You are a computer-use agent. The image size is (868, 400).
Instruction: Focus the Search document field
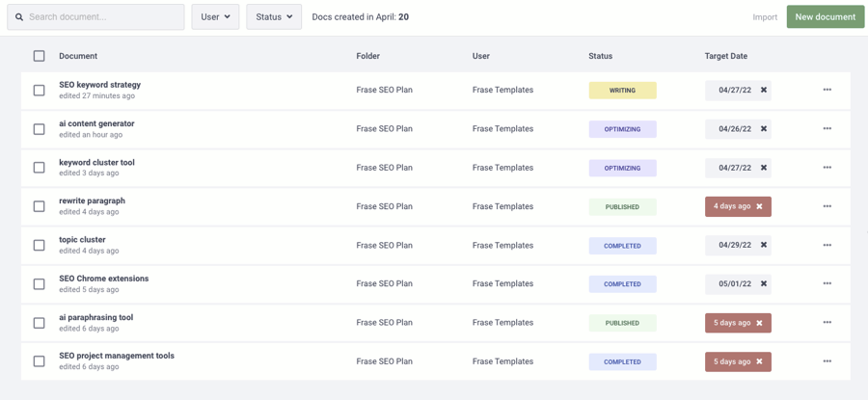pos(102,17)
